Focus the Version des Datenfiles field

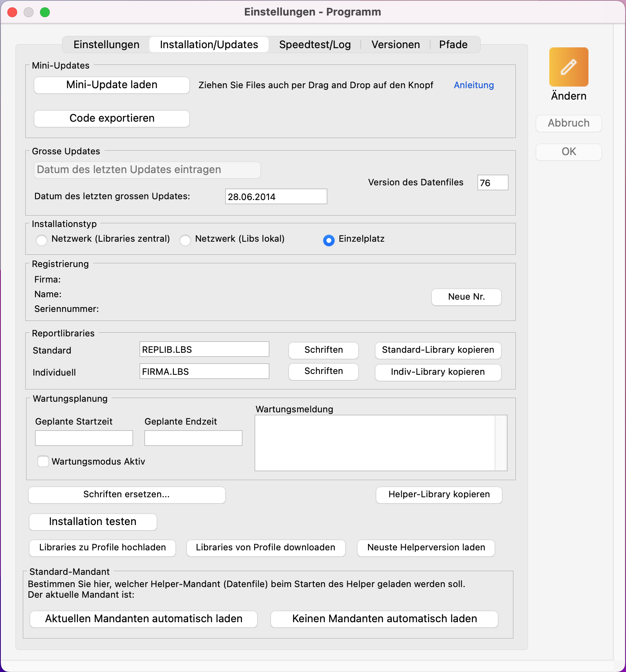coord(493,182)
